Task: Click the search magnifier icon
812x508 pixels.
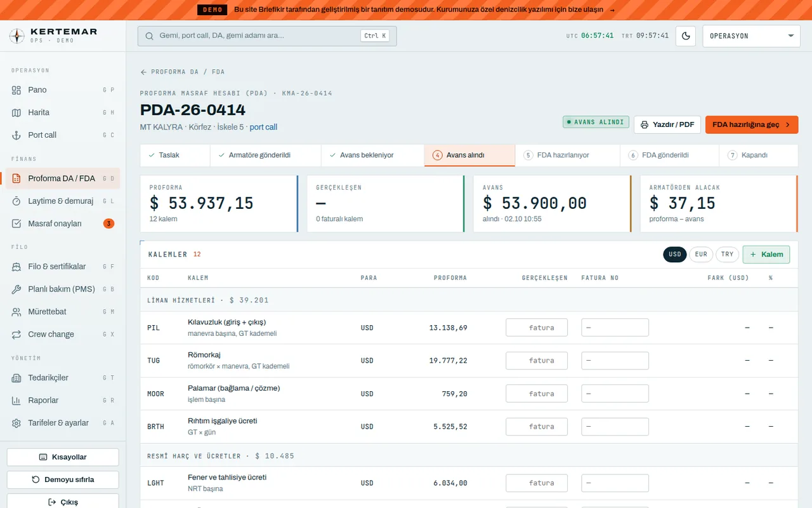Action: pos(150,36)
